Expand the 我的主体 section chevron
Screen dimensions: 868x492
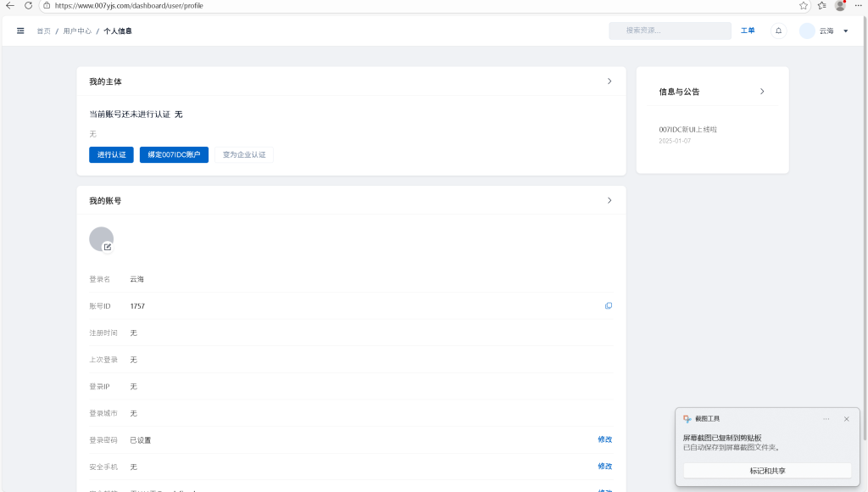click(609, 81)
